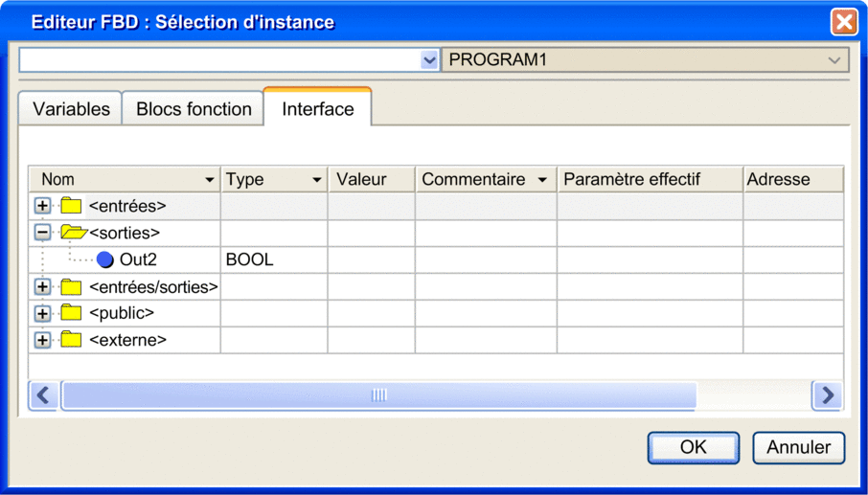Image resolution: width=868 pixels, height=495 pixels.
Task: Click the blue circle icon beside Out2
Action: coord(105,259)
